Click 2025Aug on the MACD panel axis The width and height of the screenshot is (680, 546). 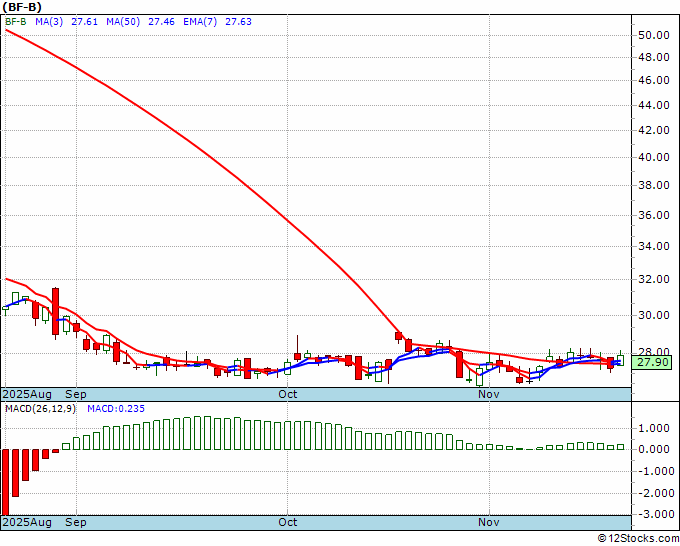pos(27,522)
